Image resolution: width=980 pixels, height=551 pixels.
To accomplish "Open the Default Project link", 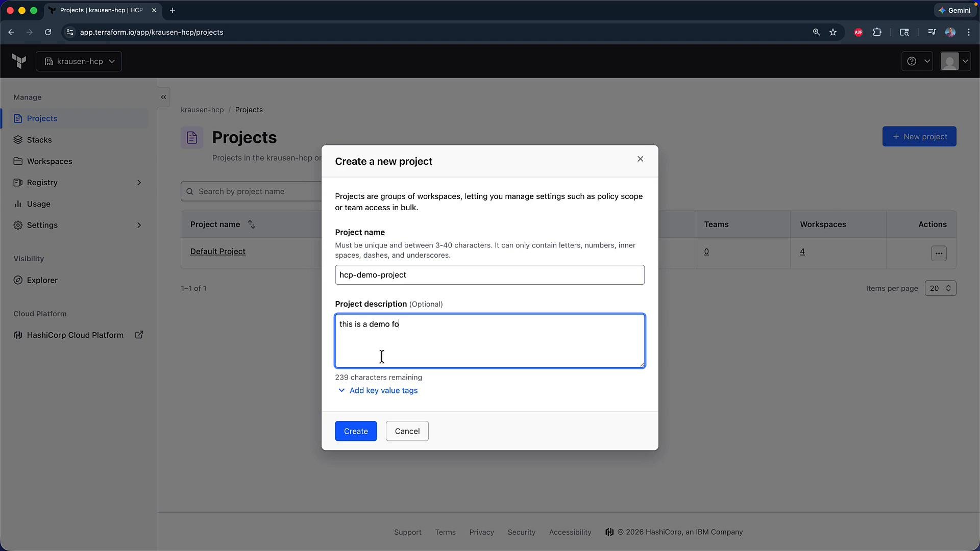I will coord(218,252).
